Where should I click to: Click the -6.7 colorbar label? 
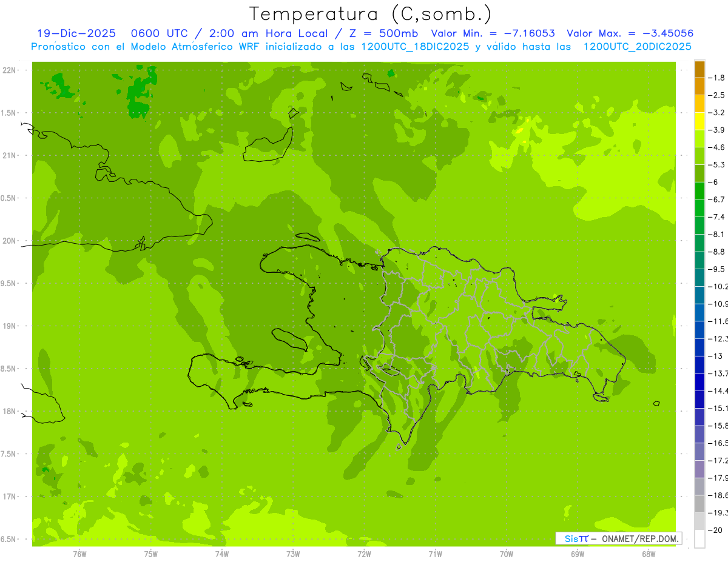(717, 199)
